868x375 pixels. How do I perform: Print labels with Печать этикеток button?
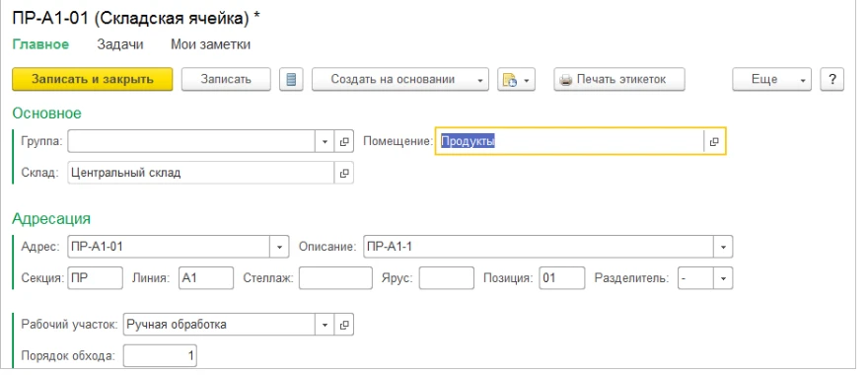[619, 79]
